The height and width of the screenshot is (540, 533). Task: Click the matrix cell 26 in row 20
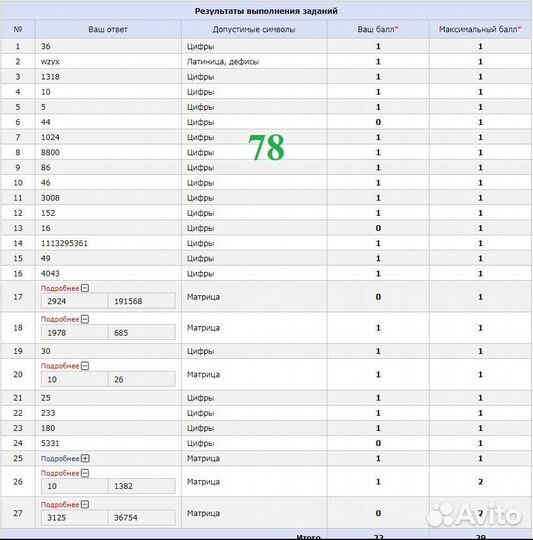tap(142, 379)
